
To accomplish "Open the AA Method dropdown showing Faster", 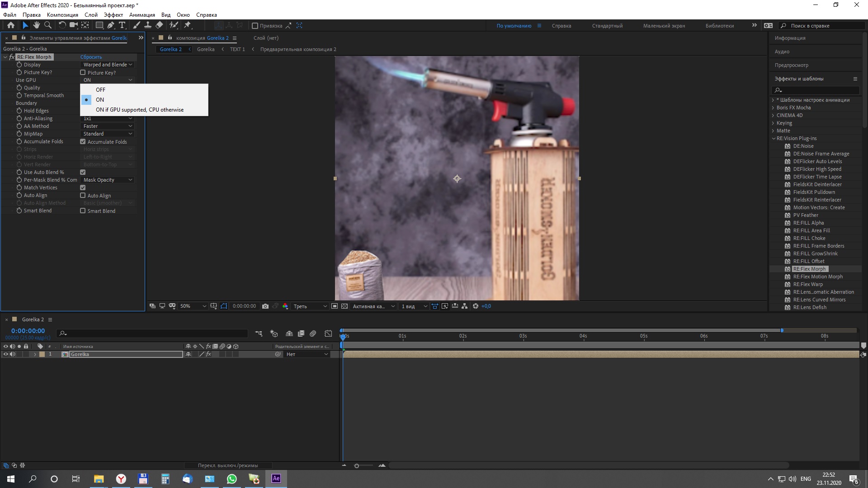I will [x=108, y=126].
